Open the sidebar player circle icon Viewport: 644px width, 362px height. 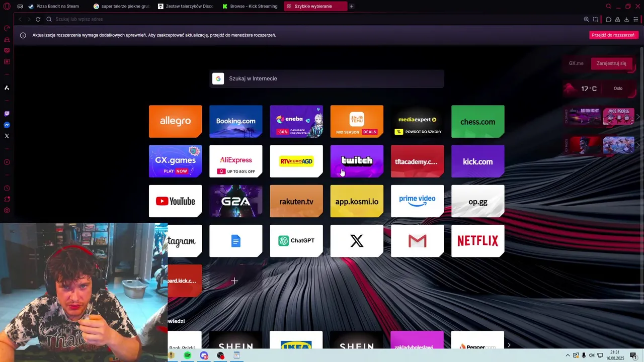pyautogui.click(x=7, y=162)
